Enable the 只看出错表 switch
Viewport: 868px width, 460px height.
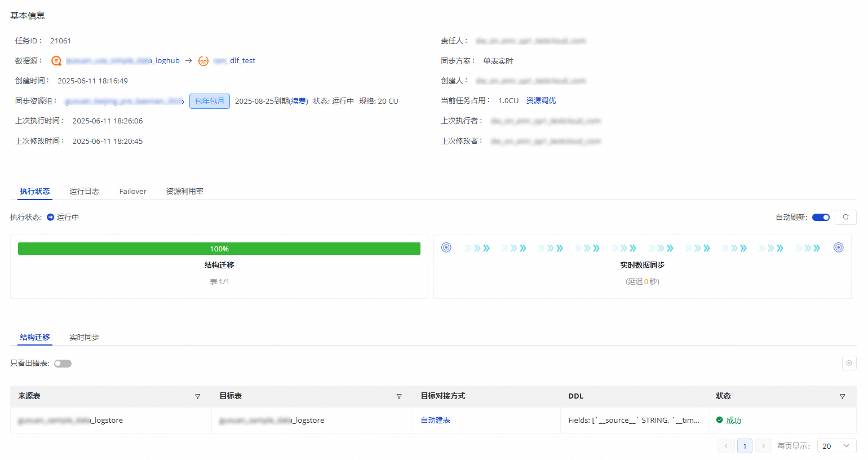tap(63, 364)
